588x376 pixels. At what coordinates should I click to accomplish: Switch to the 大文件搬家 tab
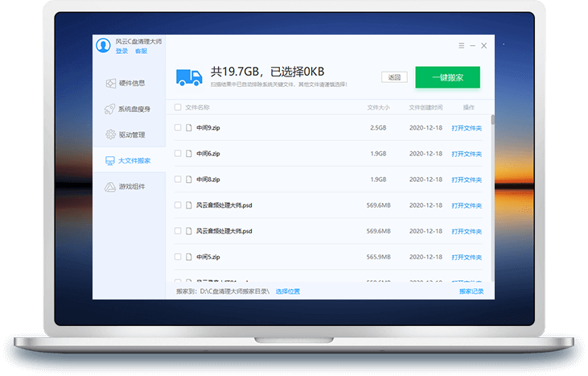tap(131, 160)
